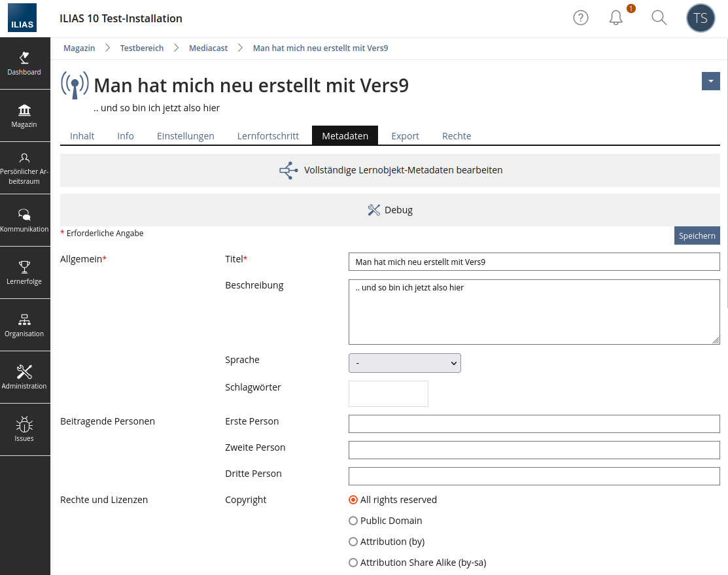Screen dimensions: 728x575
Task: Select Public Domain copyright option
Action: coord(353,521)
